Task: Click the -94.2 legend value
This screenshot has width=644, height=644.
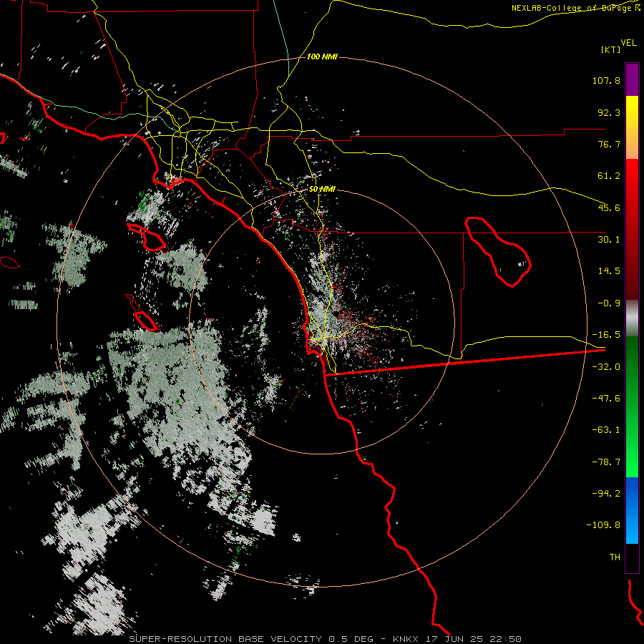Action: coord(606,493)
